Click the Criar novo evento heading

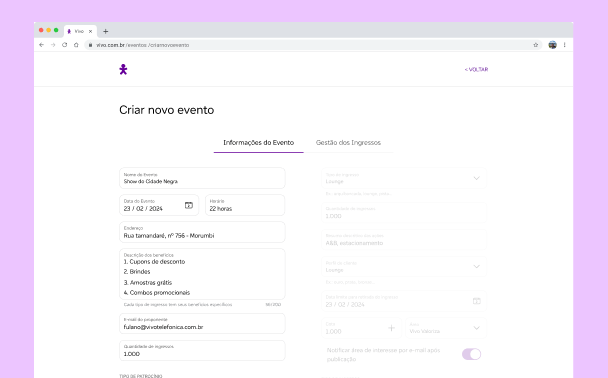(167, 110)
